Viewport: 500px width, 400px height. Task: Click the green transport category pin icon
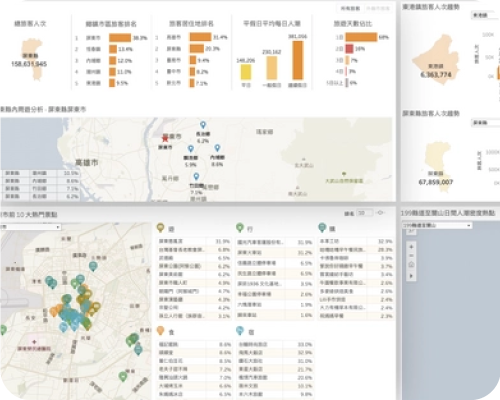click(240, 228)
